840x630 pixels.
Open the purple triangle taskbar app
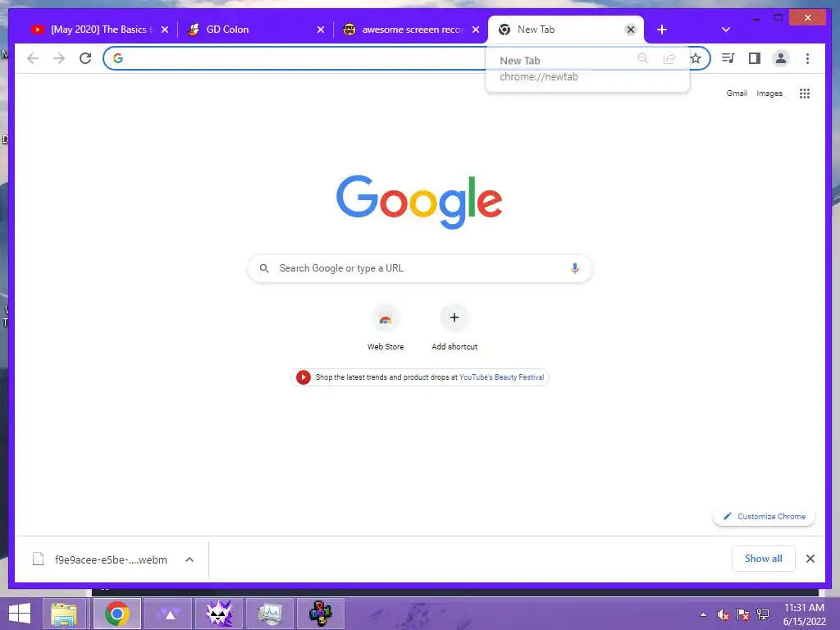coord(169,614)
